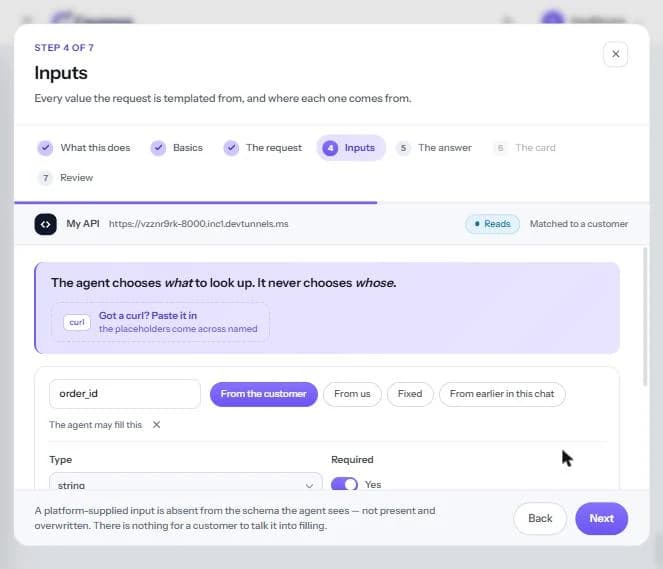Open The answer step
The height and width of the screenshot is (569, 663).
[434, 148]
